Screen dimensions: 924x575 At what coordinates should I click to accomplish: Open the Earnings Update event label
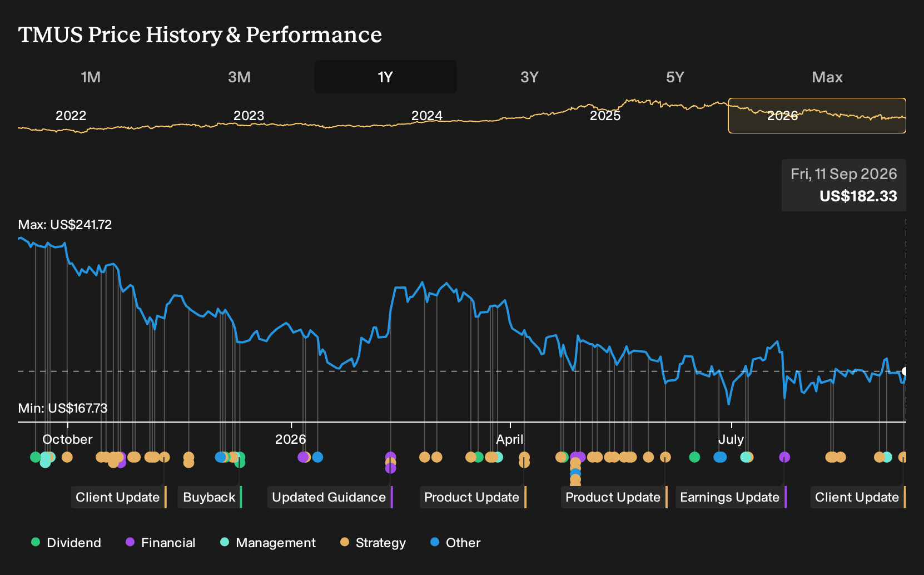[x=731, y=497]
